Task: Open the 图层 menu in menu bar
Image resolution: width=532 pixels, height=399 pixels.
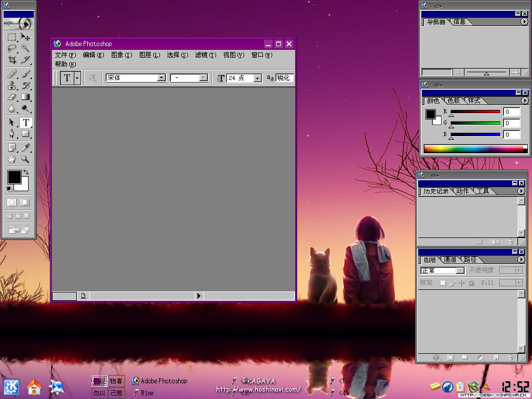Action: (x=150, y=55)
